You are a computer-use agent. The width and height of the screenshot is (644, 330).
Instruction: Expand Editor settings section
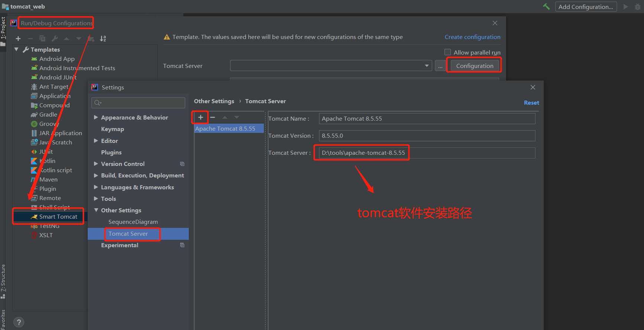click(x=96, y=141)
